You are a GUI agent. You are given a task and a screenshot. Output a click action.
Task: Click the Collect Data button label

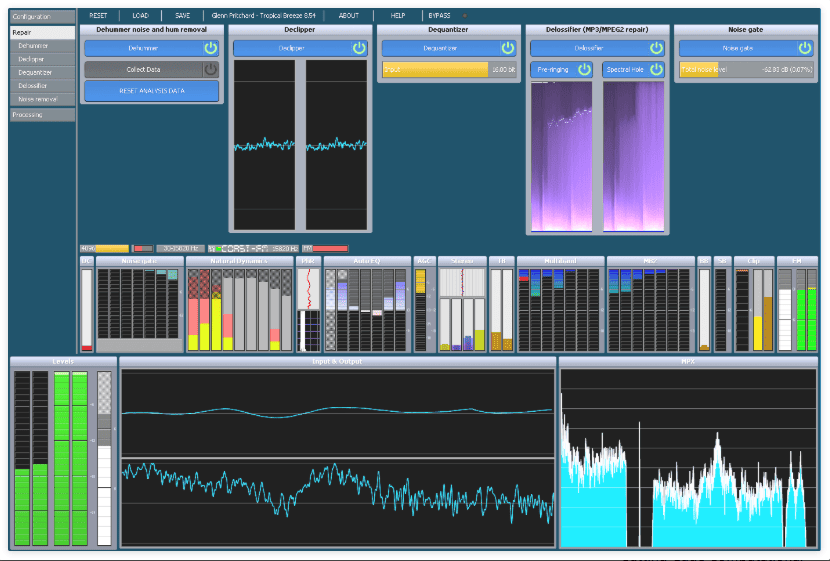click(143, 69)
